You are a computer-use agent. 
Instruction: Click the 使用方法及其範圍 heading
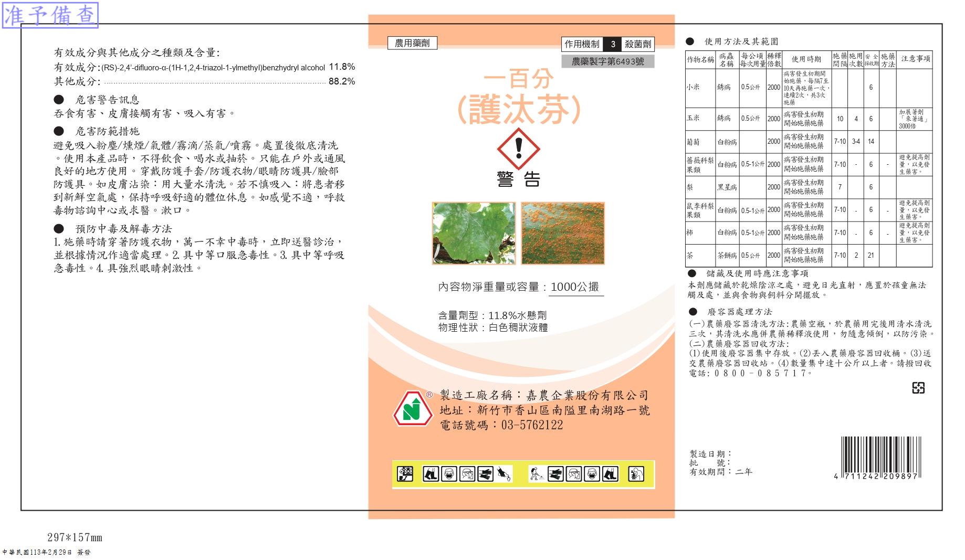[741, 41]
